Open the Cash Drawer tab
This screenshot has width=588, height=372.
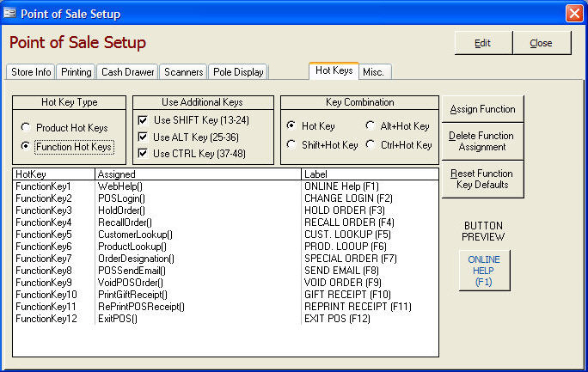[126, 72]
